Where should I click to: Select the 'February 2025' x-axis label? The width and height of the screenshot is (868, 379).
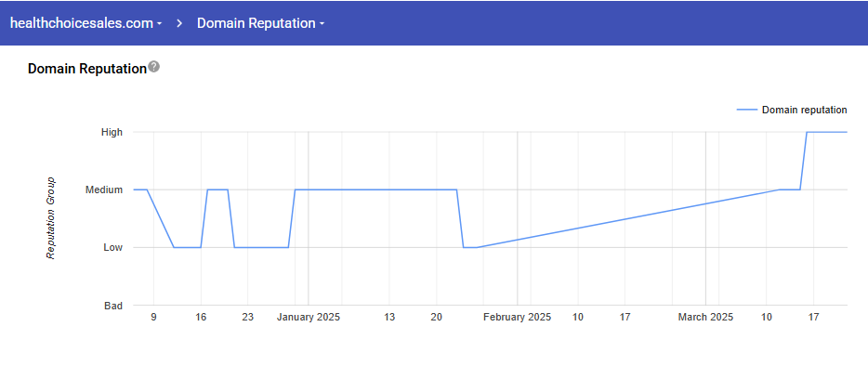517,317
